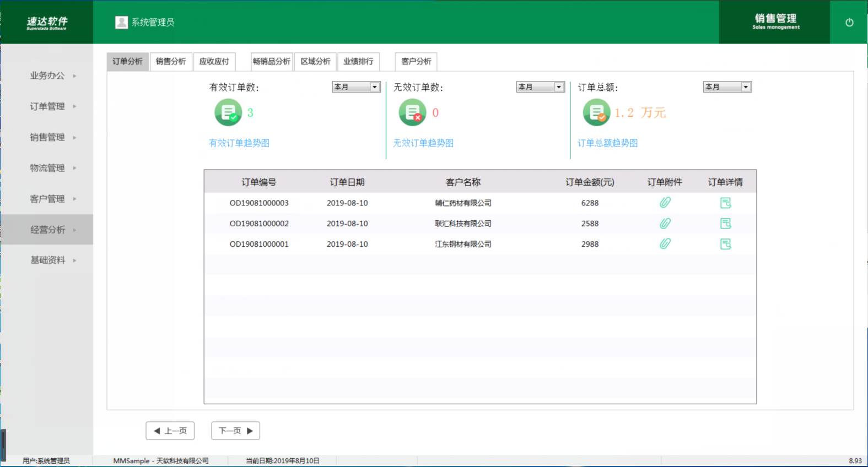Open attachment for order OD19081000003
Screen dimensions: 868x467
click(x=665, y=203)
